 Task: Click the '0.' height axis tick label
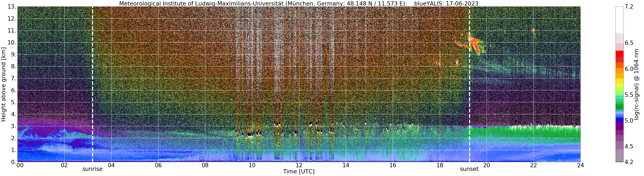13,162
